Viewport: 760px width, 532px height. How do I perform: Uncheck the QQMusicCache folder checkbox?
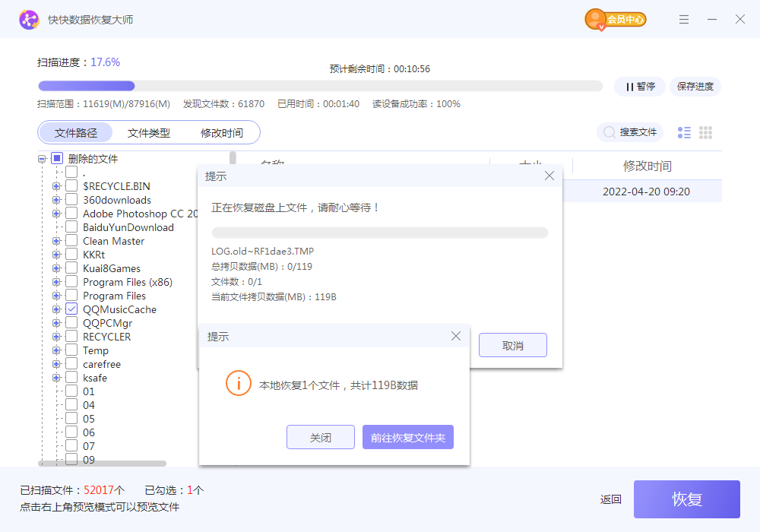[x=71, y=309]
